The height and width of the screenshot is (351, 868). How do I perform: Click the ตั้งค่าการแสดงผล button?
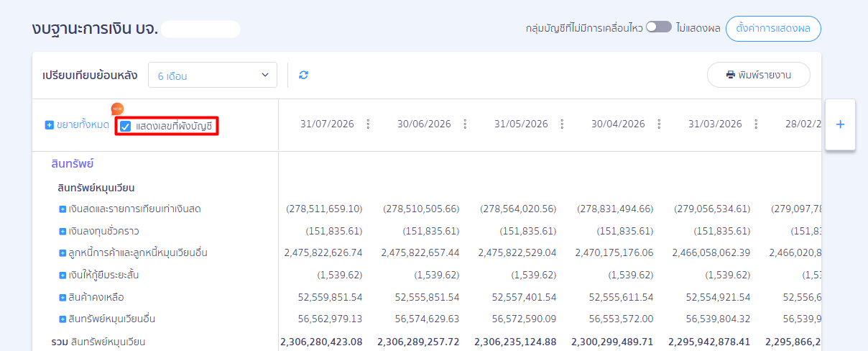pos(773,29)
